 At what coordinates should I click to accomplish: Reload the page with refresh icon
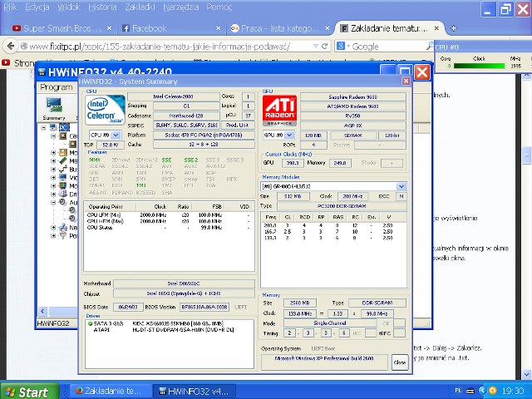click(x=324, y=46)
